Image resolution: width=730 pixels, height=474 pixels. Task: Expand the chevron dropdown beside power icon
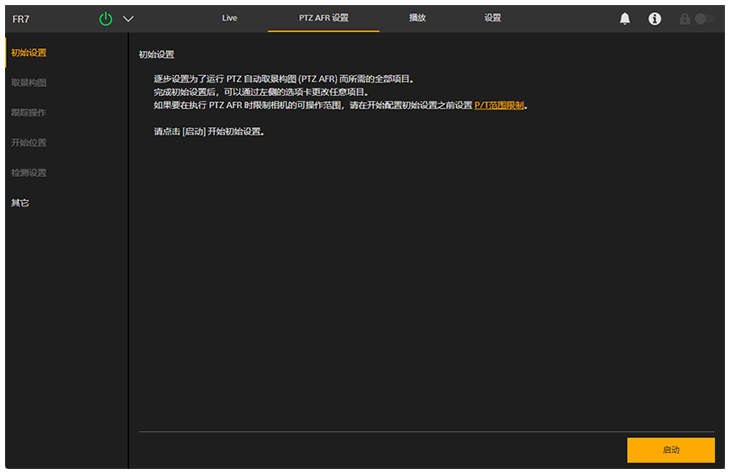point(128,18)
